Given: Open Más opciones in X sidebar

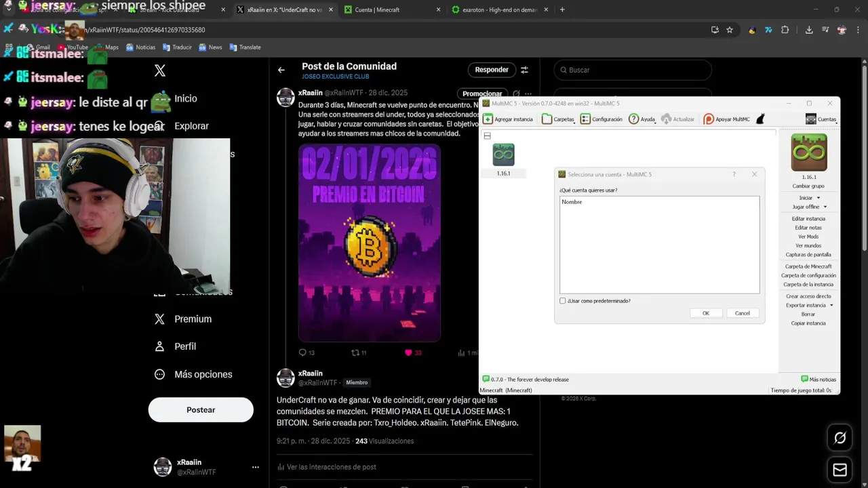Looking at the screenshot, I should click(x=193, y=374).
